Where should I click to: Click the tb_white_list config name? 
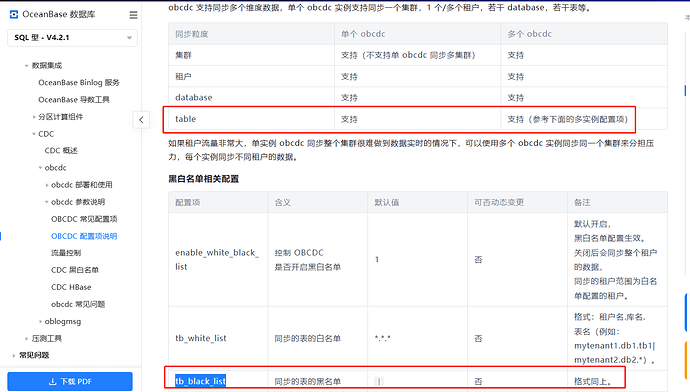click(x=201, y=338)
